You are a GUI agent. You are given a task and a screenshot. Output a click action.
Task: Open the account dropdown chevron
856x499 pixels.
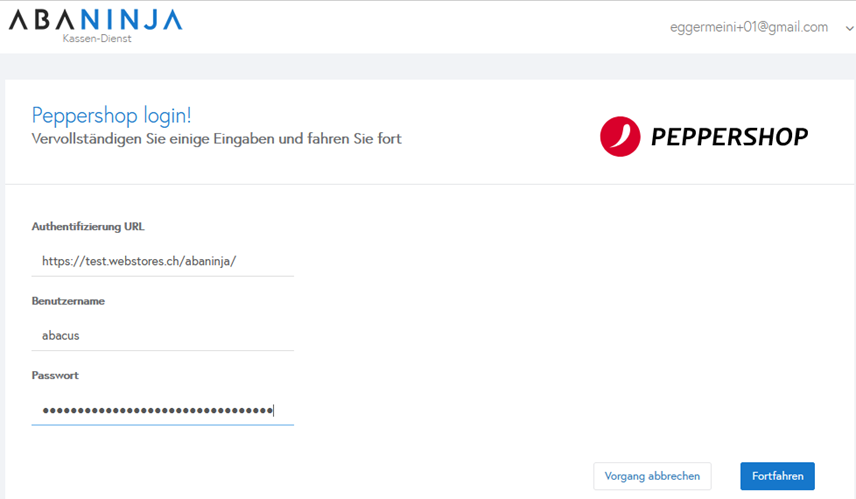[x=849, y=28]
